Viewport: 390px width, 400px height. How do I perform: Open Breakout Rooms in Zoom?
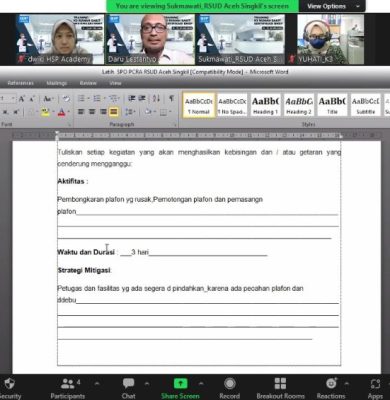coord(280,388)
